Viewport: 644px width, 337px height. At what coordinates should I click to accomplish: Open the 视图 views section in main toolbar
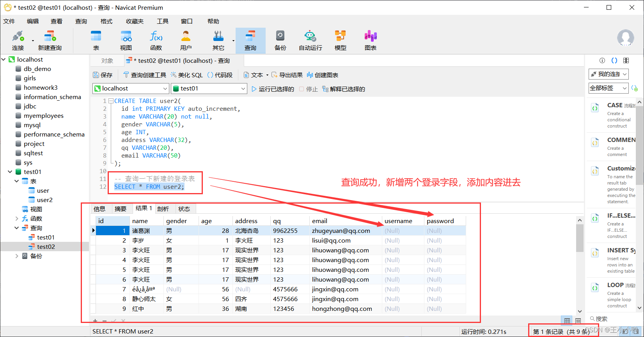coord(126,41)
